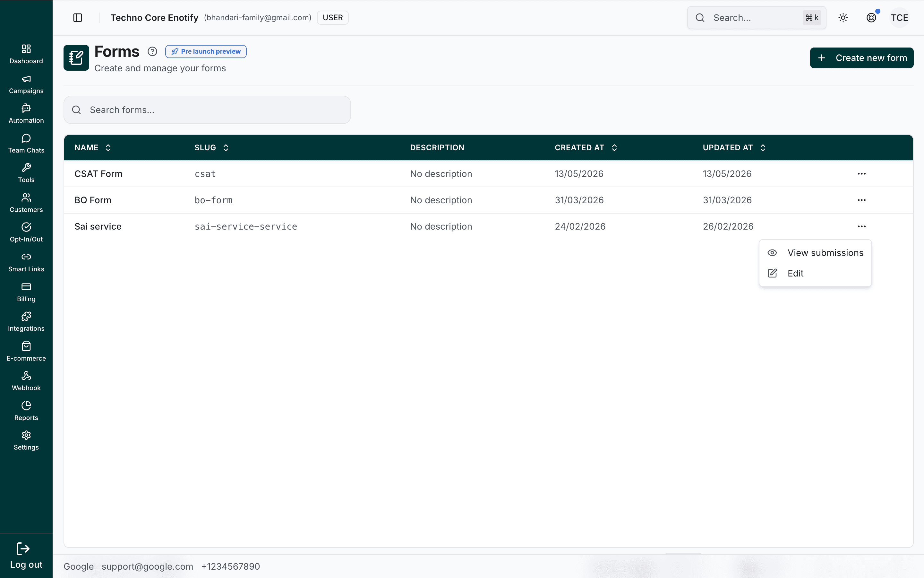Click the Forms notepad logo icon
The width and height of the screenshot is (924, 578).
pyautogui.click(x=76, y=58)
